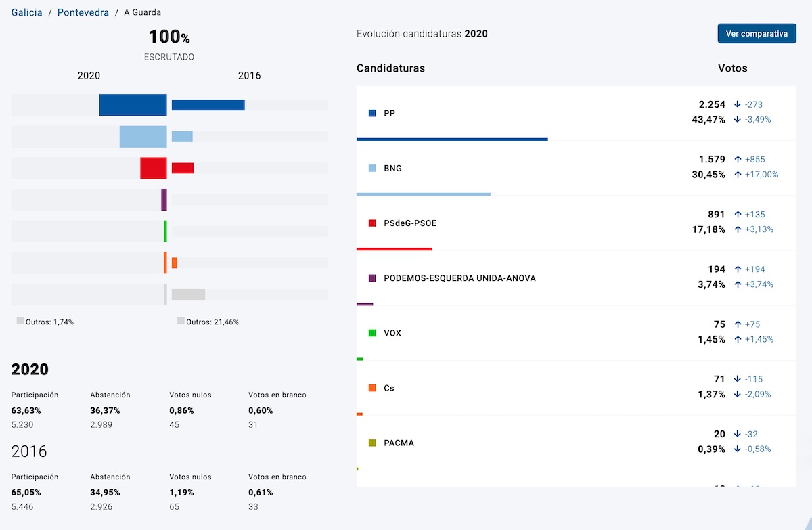Click the PP blue color square

[372, 114]
